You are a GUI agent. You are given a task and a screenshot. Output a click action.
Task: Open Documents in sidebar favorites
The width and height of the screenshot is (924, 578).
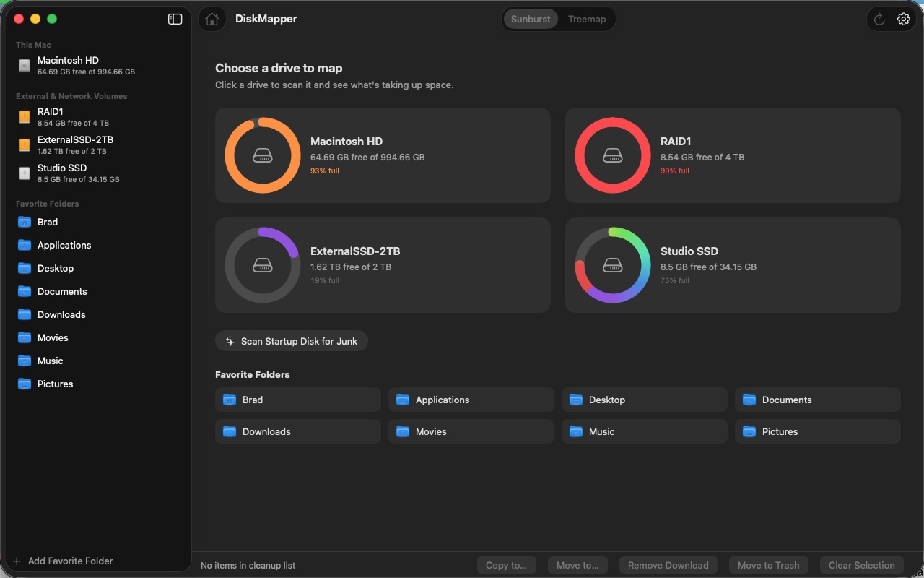[x=98, y=291]
